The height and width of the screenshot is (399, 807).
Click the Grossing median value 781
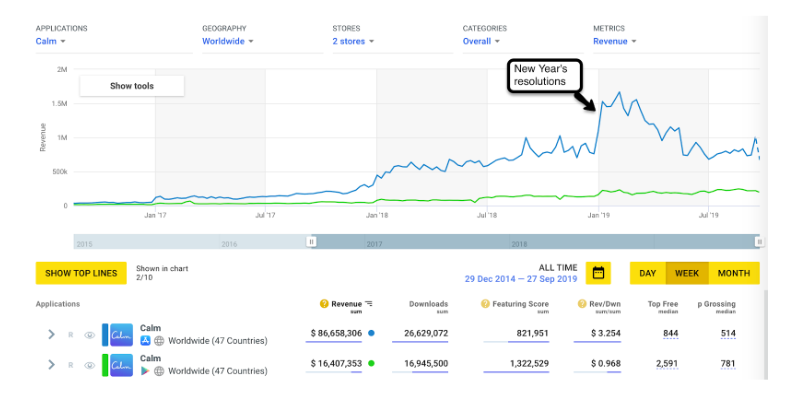[728, 363]
